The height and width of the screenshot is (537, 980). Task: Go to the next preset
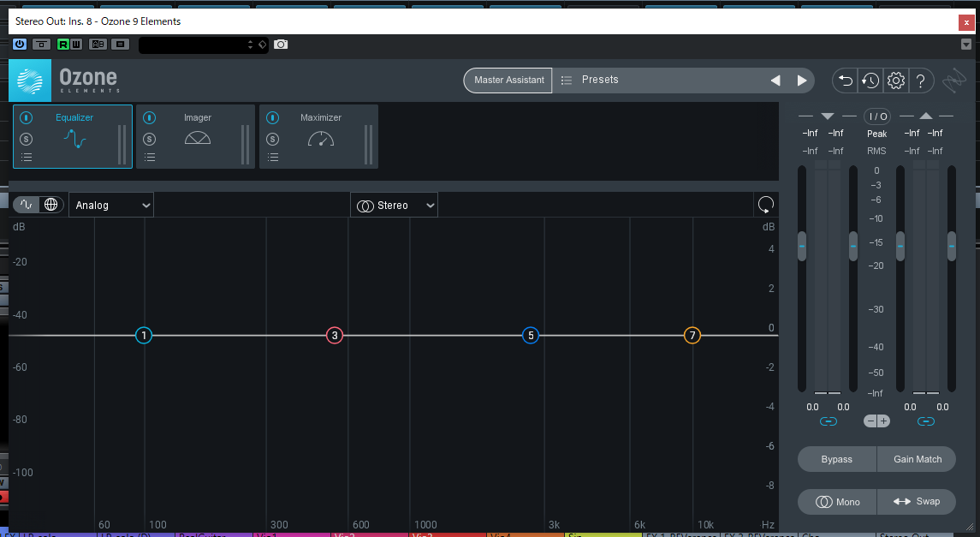tap(801, 80)
